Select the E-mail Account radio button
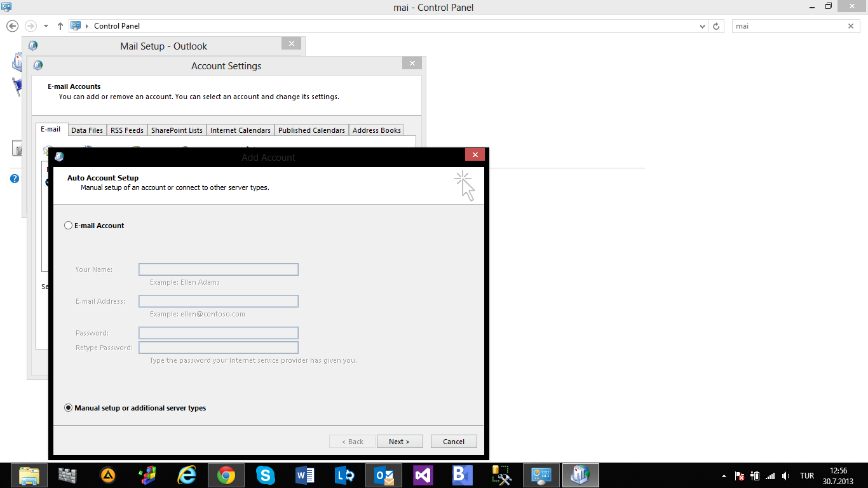This screenshot has width=868, height=488. (x=69, y=226)
